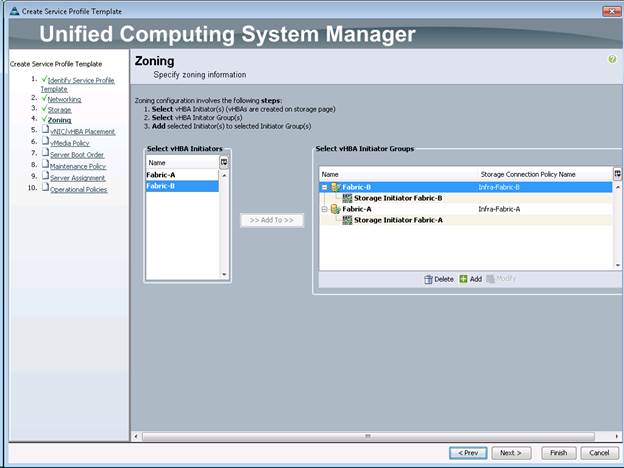The image size is (624, 468).
Task: Click the green checkmark beside Zoning
Action: pos(44,119)
